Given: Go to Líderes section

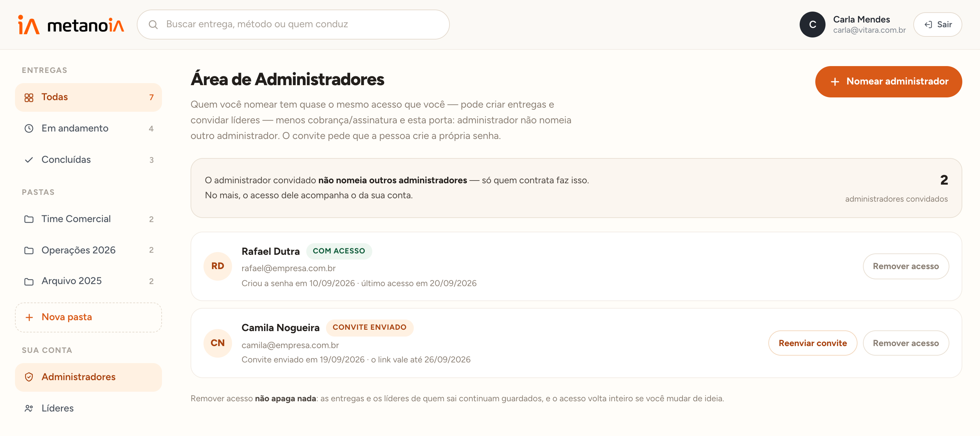Looking at the screenshot, I should pos(88,409).
